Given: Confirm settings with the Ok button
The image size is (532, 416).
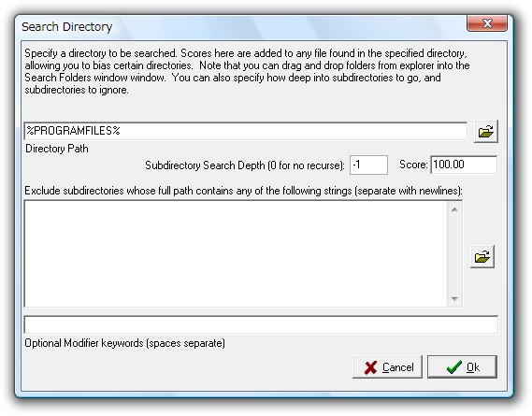Looking at the screenshot, I should 462,367.
